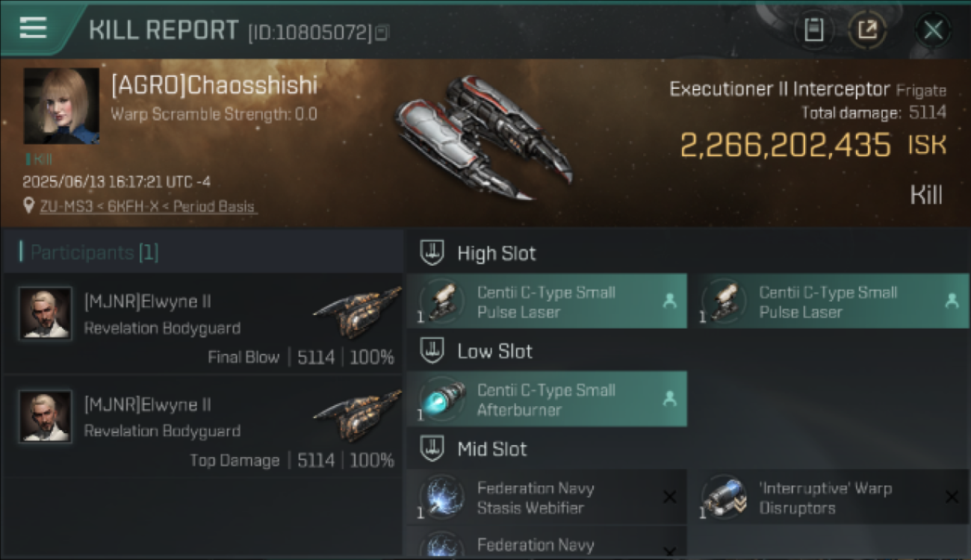Toggle person icon on Centii Afterburner
The image size is (971, 560).
(x=669, y=399)
